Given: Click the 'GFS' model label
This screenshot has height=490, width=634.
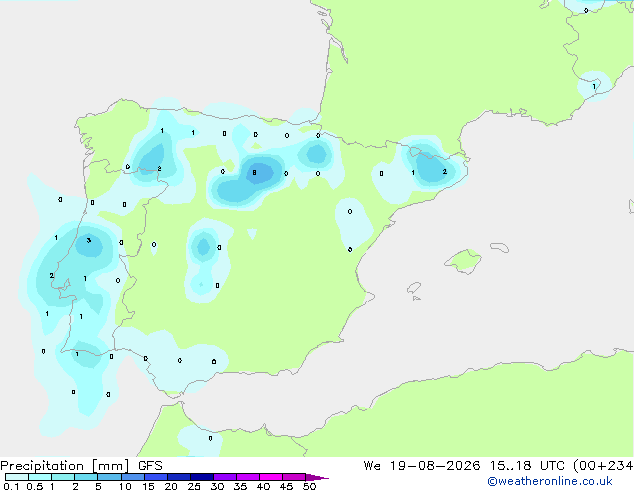Looking at the screenshot, I should (150, 466).
